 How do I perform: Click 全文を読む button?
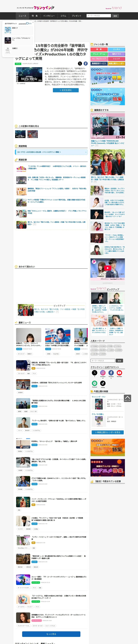[66, 90]
